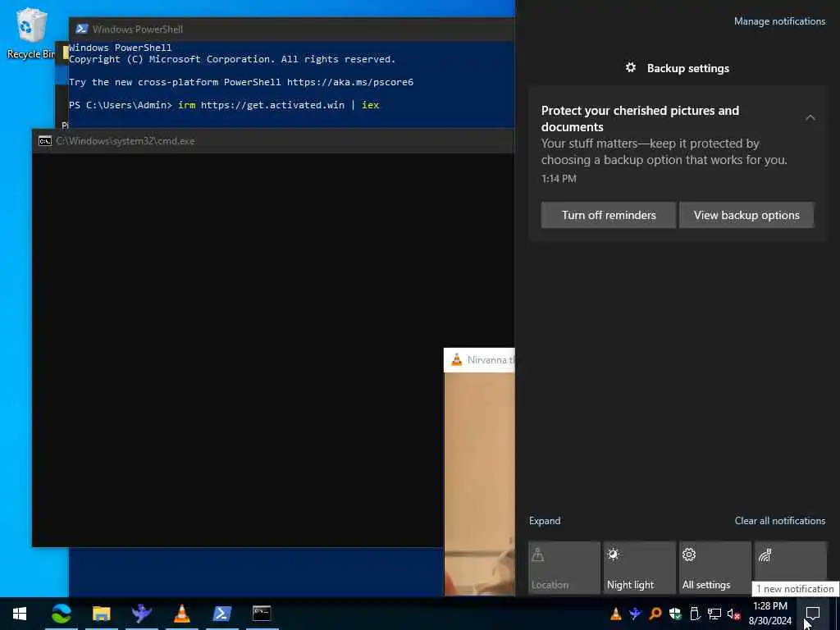
Task: Click the cmd.exe window title icon
Action: (45, 141)
